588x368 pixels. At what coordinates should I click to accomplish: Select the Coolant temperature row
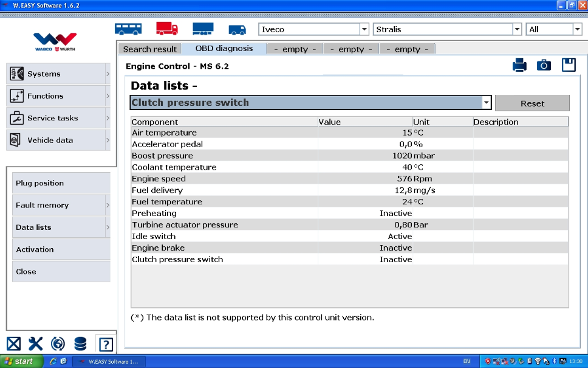349,167
